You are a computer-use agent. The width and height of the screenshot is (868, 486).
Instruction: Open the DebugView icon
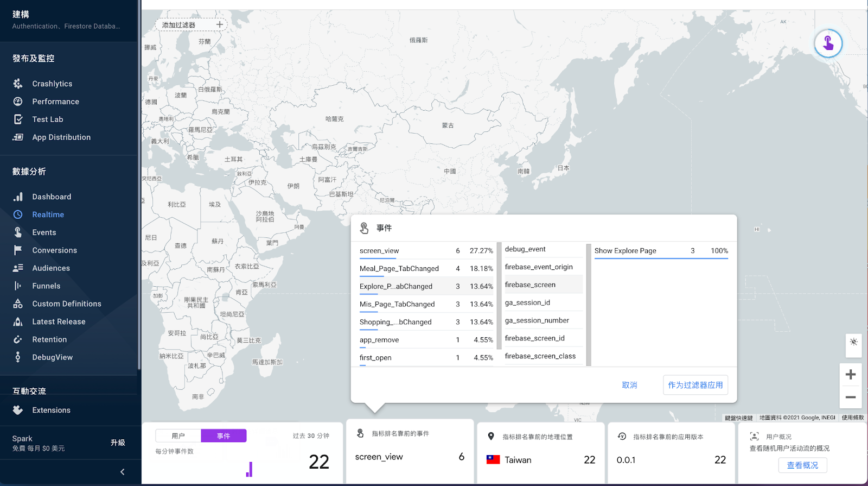tap(18, 357)
